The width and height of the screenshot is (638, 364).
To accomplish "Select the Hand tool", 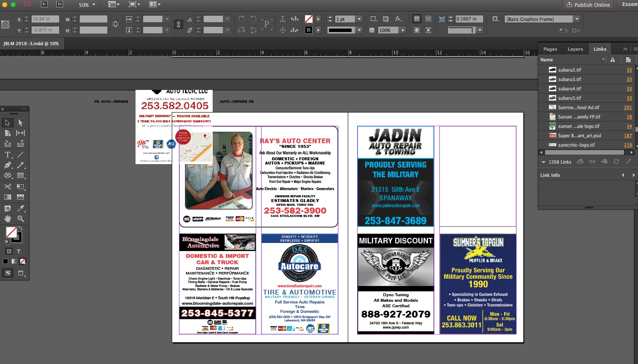I will pos(8,219).
